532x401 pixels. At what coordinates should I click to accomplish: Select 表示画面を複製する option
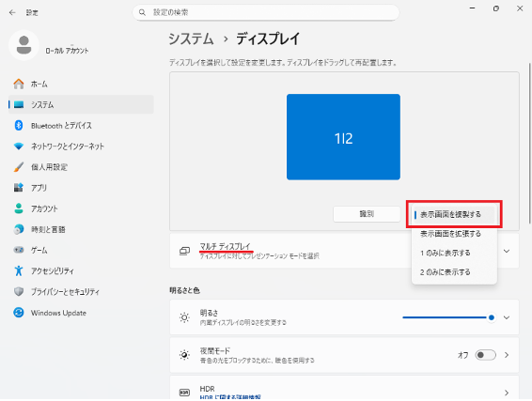click(x=454, y=214)
